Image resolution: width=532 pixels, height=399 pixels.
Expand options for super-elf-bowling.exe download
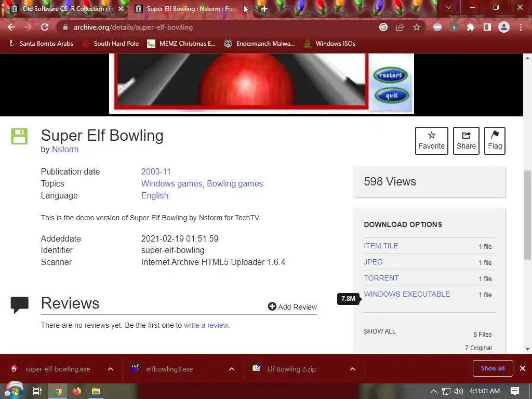tap(111, 369)
